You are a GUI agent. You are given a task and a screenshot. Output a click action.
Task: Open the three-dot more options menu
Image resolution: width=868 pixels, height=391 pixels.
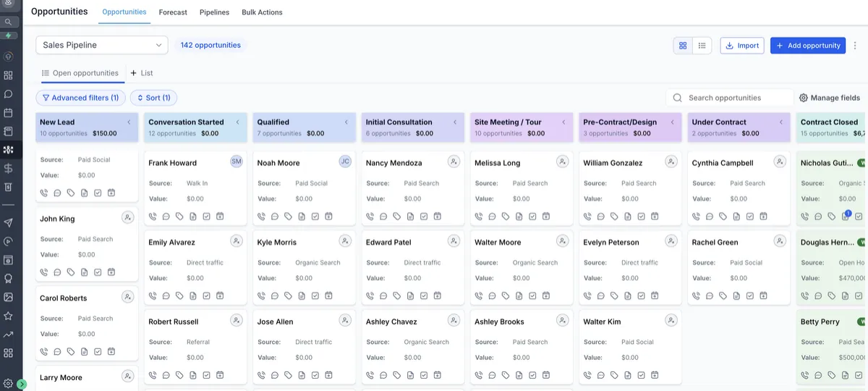click(855, 46)
